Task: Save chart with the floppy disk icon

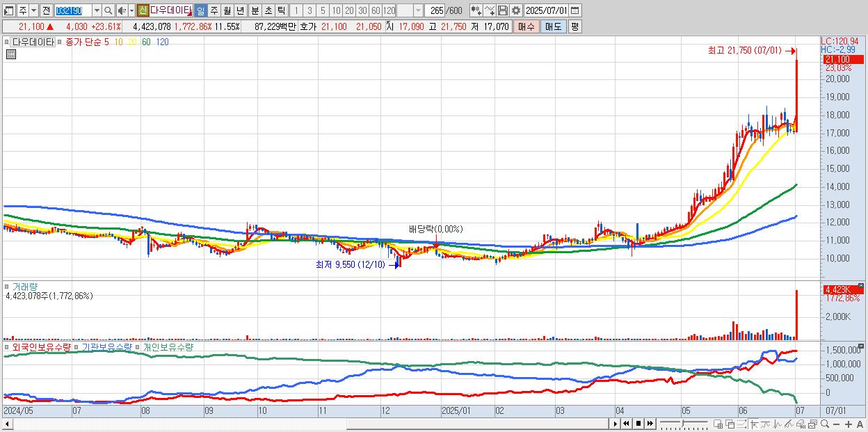Action: pyautogui.click(x=503, y=10)
